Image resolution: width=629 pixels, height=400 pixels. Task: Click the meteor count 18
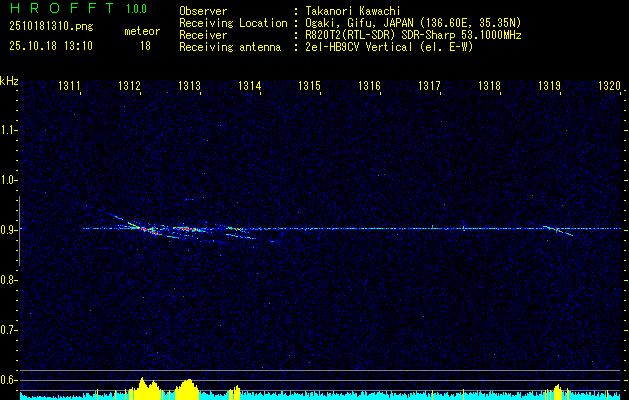(x=145, y=46)
